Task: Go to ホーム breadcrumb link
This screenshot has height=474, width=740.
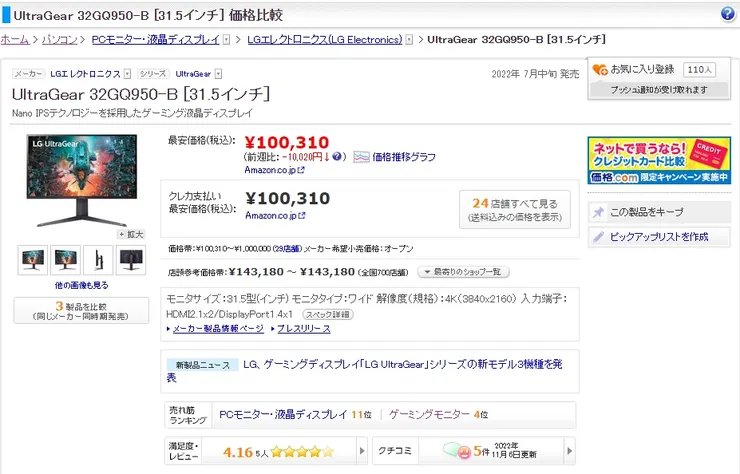Action: (15, 40)
